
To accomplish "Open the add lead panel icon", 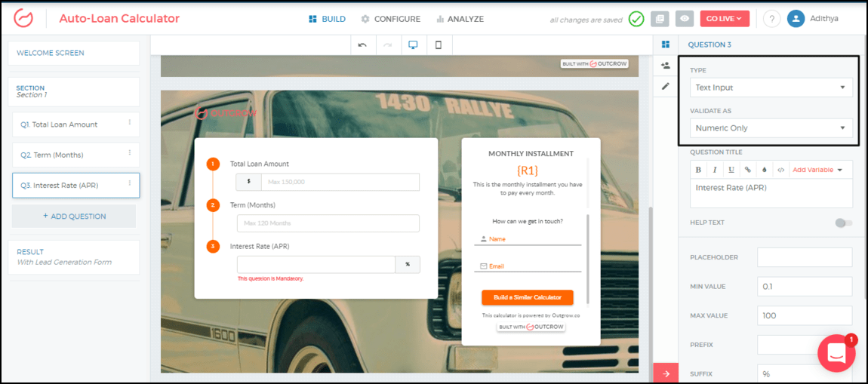I will 666,66.
